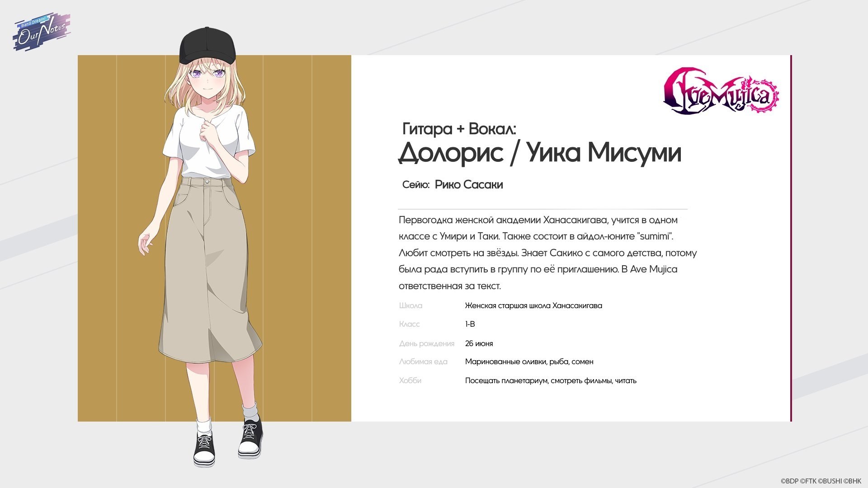The width and height of the screenshot is (868, 488).
Task: Click the value 'Женская старшая школа Ханасакигава'
Action: pyautogui.click(x=533, y=305)
